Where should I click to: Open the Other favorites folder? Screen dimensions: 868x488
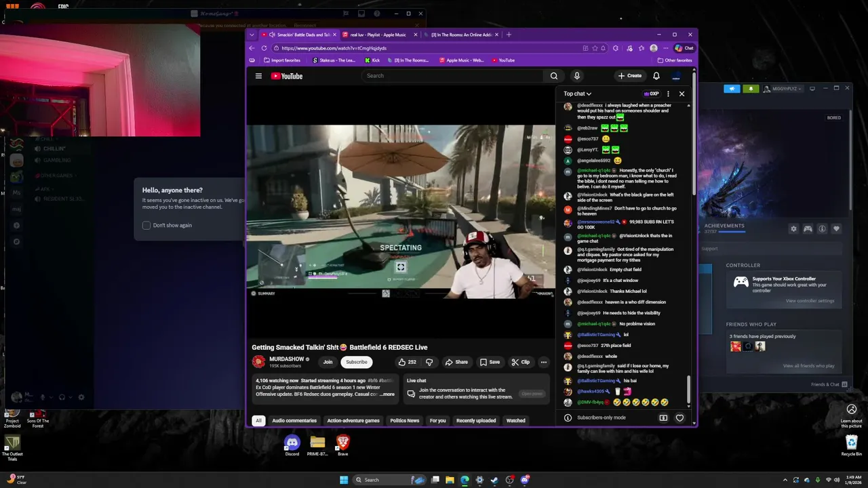coord(675,60)
